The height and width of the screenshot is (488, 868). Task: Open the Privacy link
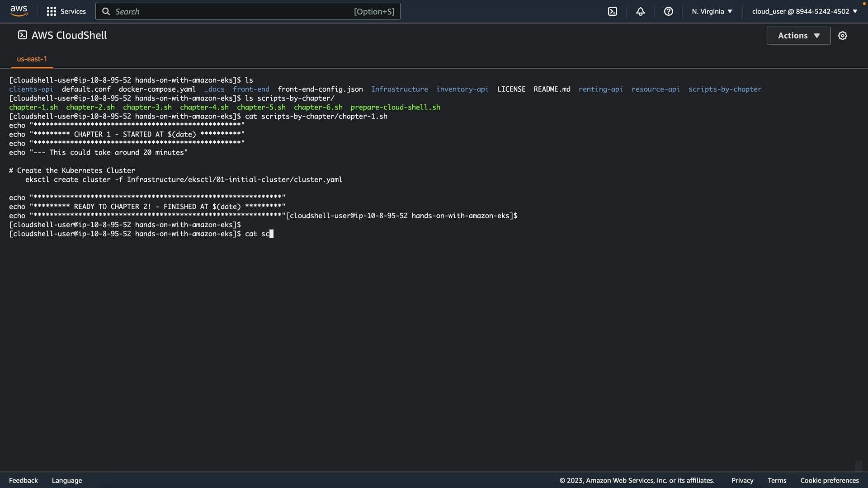pyautogui.click(x=742, y=480)
